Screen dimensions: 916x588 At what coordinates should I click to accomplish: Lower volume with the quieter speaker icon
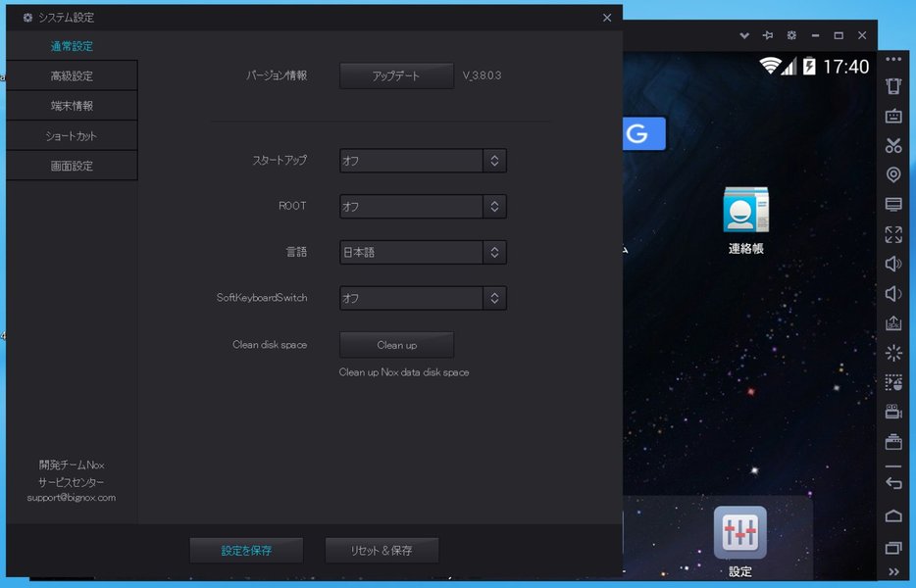(893, 294)
